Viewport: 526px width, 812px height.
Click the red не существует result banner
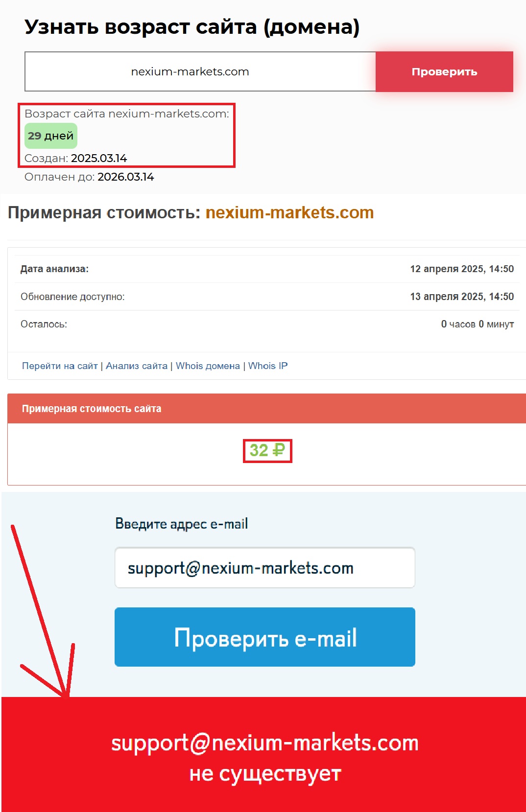[x=263, y=754]
